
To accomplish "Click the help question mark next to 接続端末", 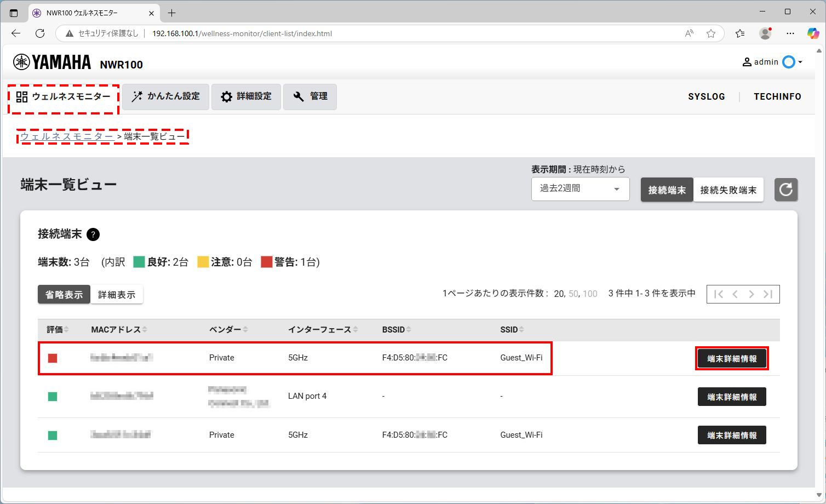I will 93,234.
